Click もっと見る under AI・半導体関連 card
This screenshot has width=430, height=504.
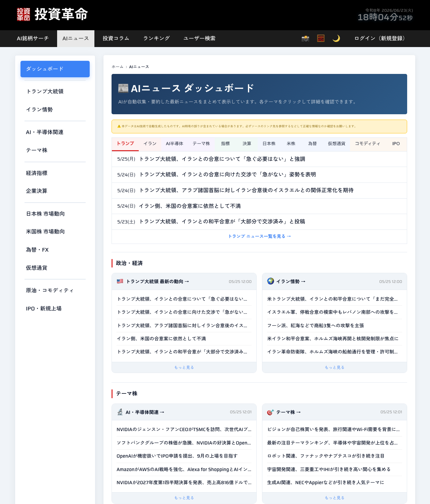coord(184,498)
